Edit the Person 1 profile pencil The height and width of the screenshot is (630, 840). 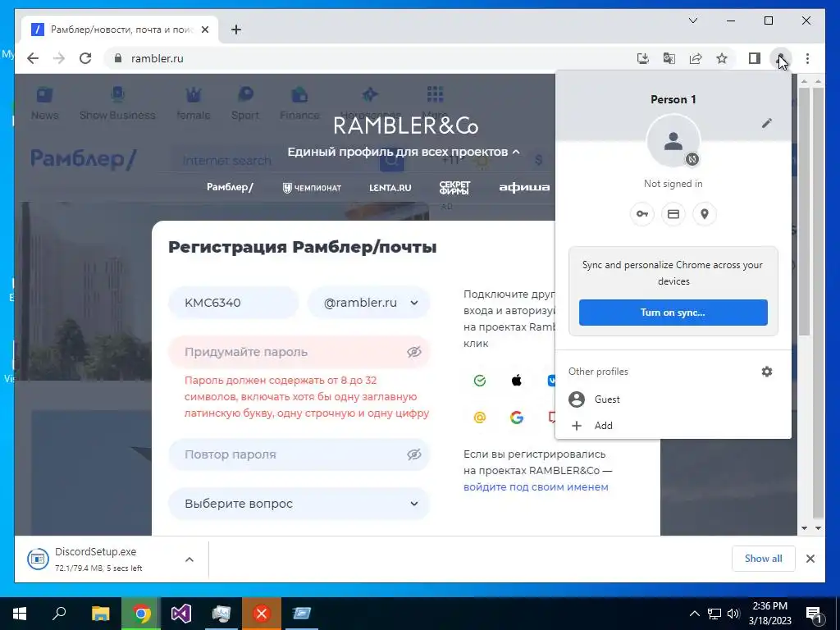[x=767, y=123]
